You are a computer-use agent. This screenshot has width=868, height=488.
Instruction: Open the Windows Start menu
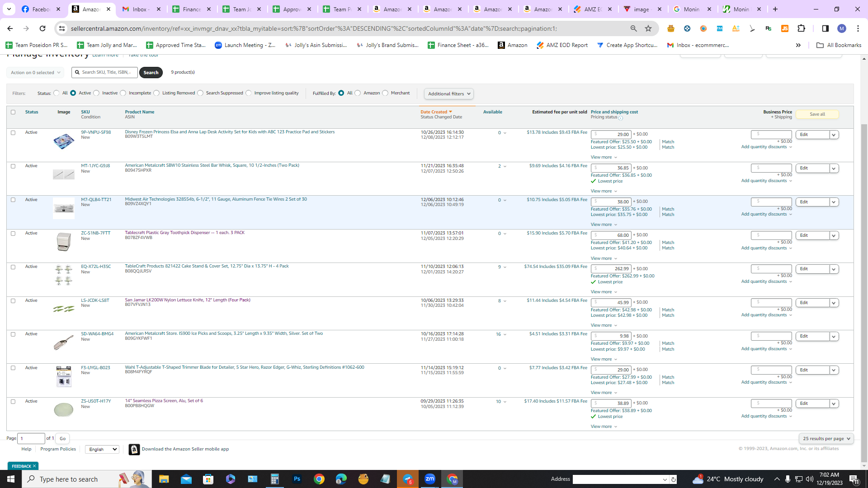tap(11, 479)
